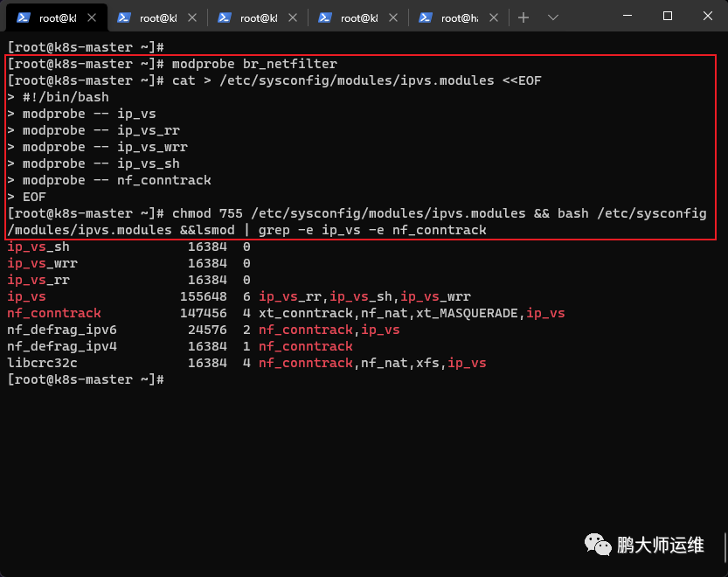
Task: Click the 'grep -e ip_vs -e nf_conntrack' continuation line
Action: click(246, 230)
